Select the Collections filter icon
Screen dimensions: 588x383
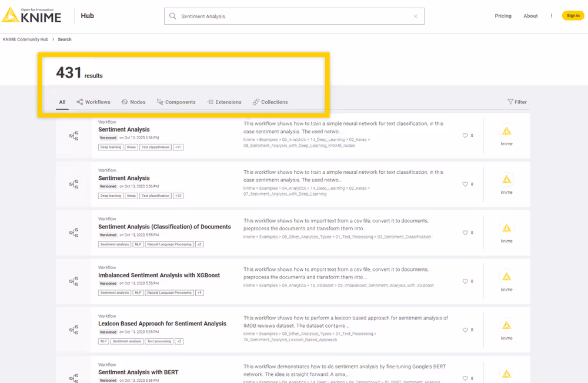255,102
